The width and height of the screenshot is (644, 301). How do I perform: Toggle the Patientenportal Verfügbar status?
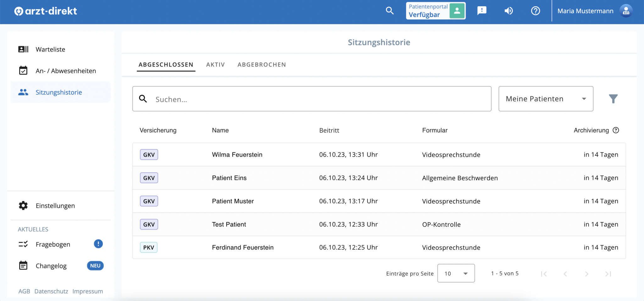(457, 10)
